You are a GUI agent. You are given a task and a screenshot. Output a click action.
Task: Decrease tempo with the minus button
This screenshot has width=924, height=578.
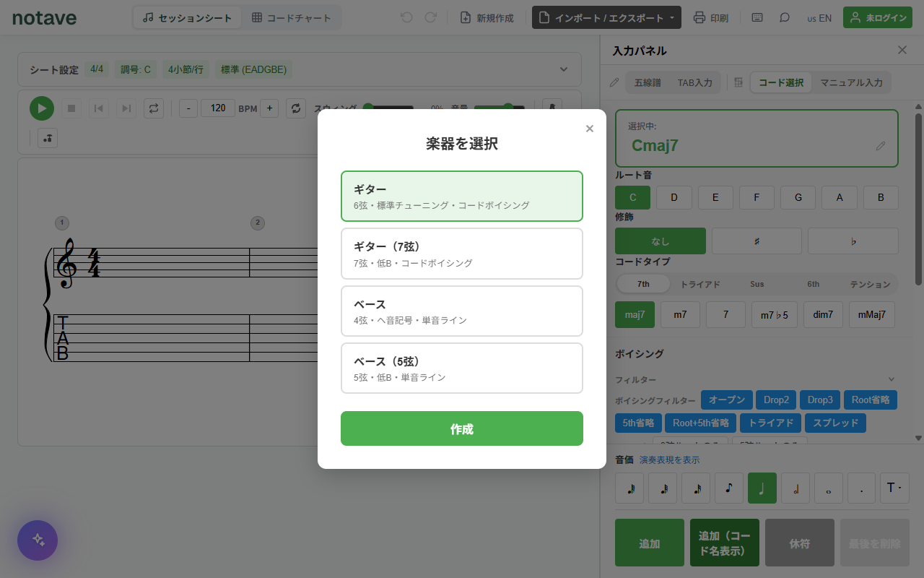tap(188, 108)
